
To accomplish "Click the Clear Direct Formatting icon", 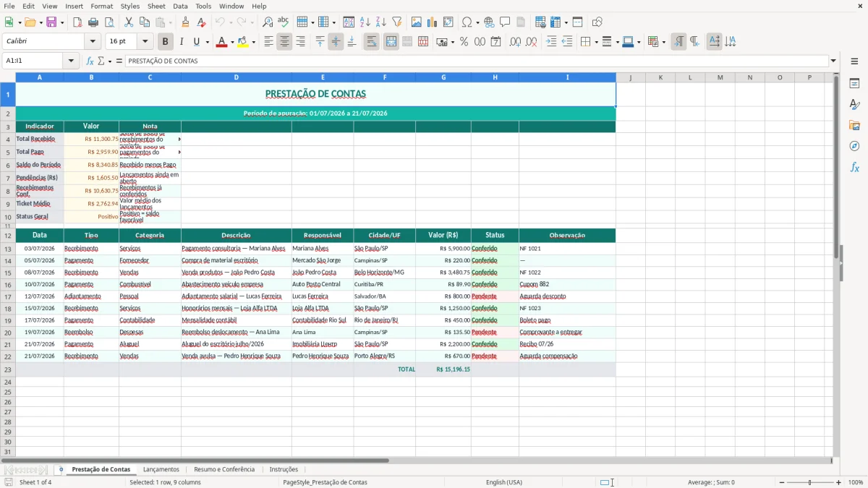I will tap(201, 22).
